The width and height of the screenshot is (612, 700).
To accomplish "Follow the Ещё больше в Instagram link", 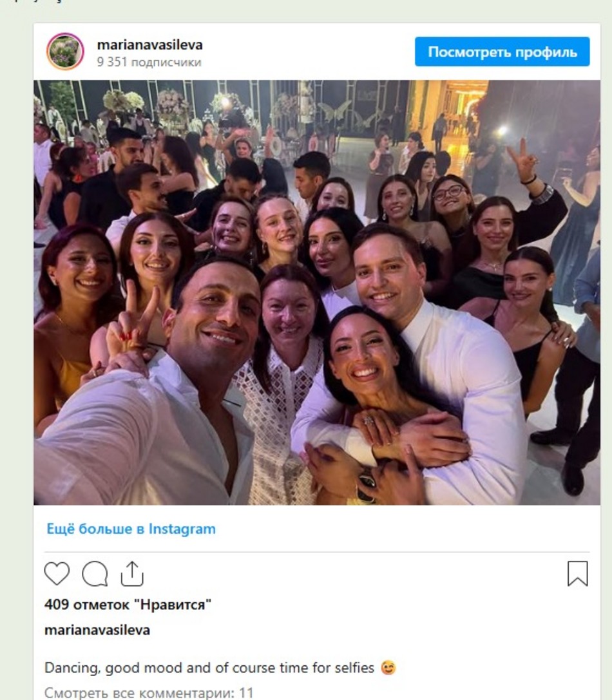I will (x=131, y=529).
